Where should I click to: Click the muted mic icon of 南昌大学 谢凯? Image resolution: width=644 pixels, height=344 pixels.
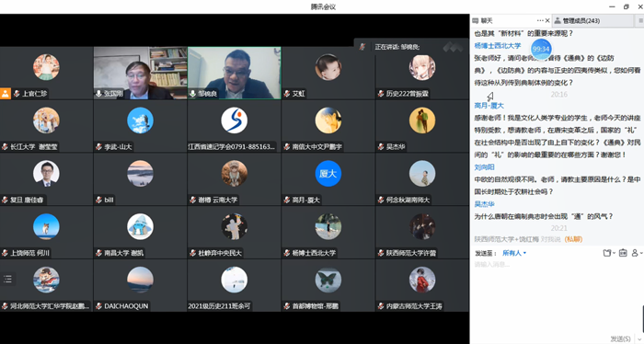tap(98, 253)
